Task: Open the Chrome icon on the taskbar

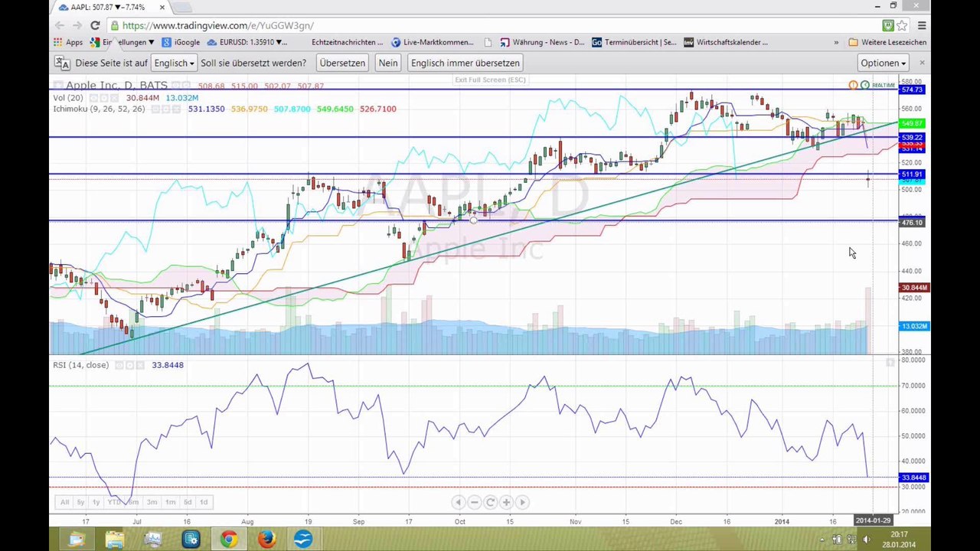Action: point(228,540)
